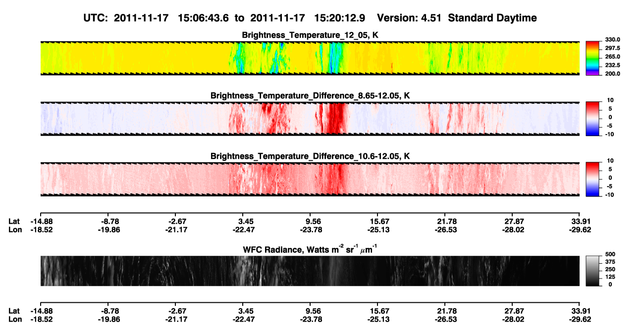Image resolution: width=644 pixels, height=330 pixels.
Task: Click the Brightness_Temperature_12_05 image strip
Action: 310,58
